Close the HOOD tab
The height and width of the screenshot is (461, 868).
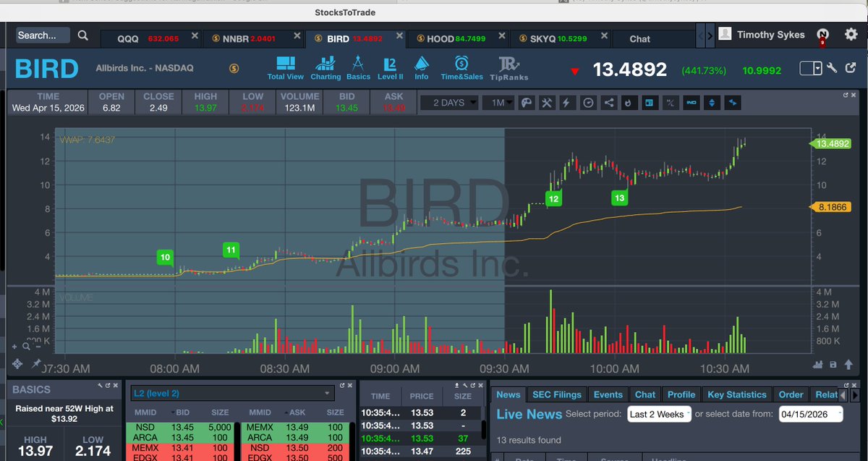tap(501, 35)
